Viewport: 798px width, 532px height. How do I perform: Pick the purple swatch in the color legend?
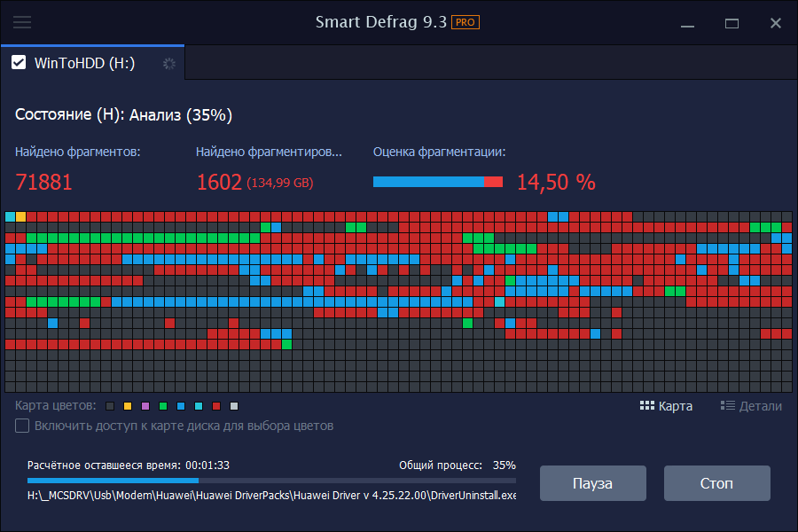coord(145,406)
